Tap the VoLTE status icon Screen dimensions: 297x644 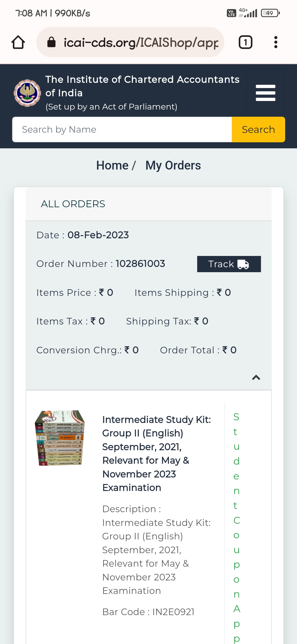[x=231, y=13]
